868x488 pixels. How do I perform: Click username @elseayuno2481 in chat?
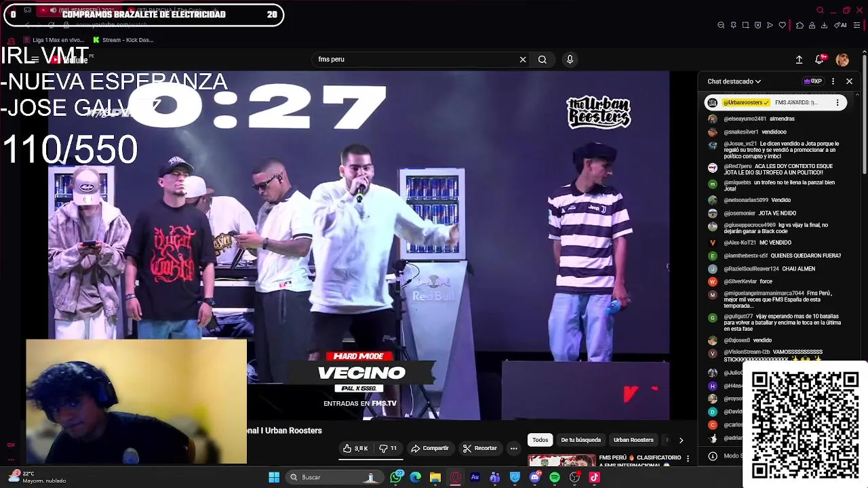pos(745,119)
